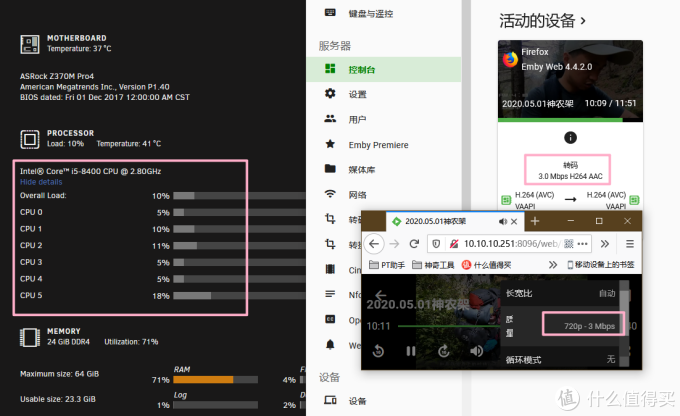Pause the video playback

pyautogui.click(x=411, y=351)
